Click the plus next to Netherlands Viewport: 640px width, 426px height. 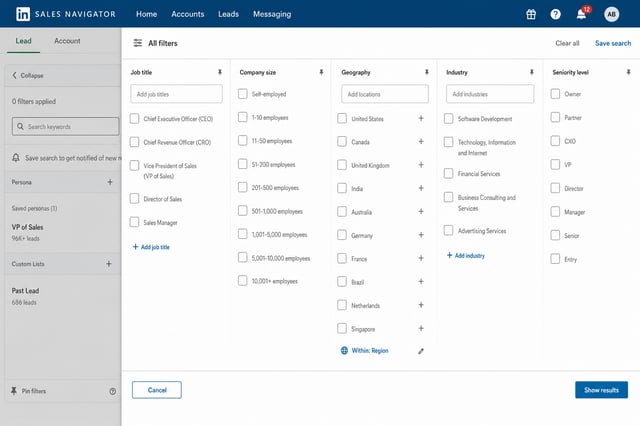click(x=421, y=305)
